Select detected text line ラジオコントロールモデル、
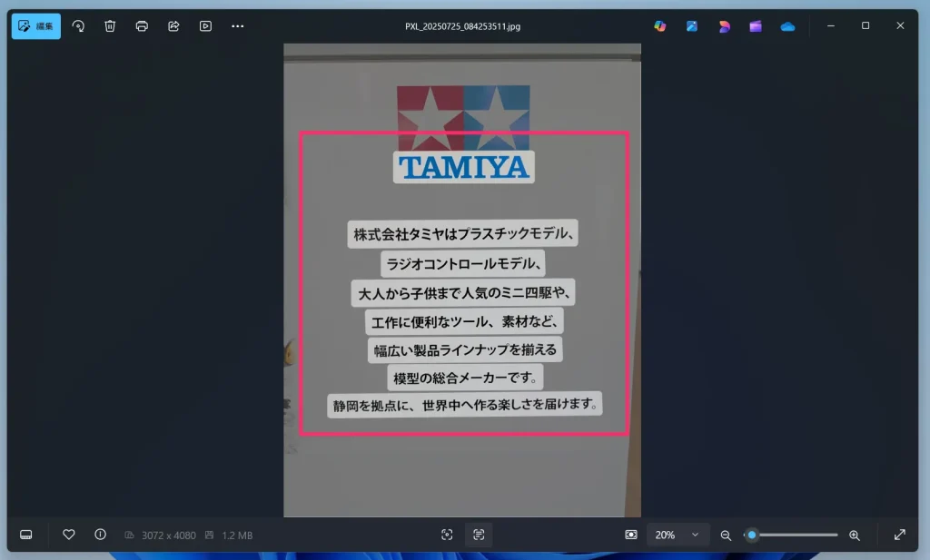930x560 pixels. [x=462, y=264]
